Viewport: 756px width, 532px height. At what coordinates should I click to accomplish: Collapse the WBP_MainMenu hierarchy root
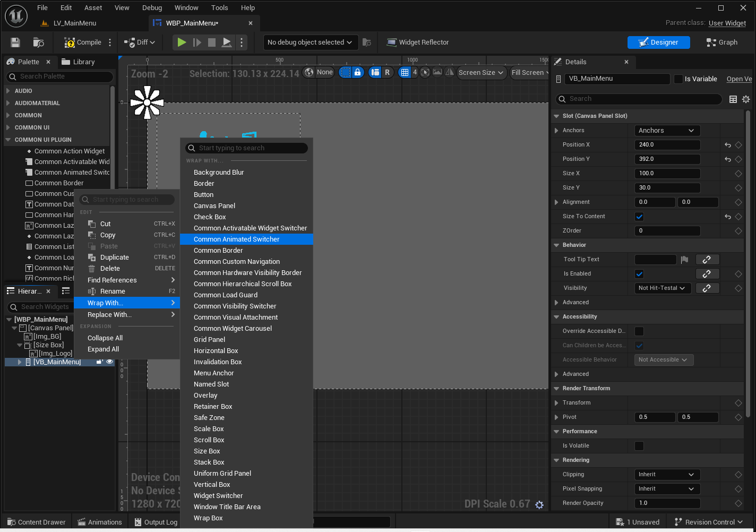pos(9,320)
